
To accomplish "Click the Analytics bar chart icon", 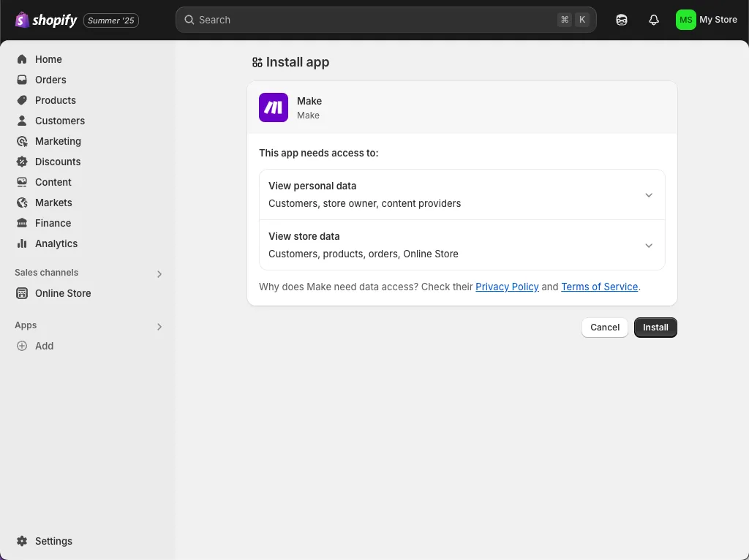I will point(22,243).
